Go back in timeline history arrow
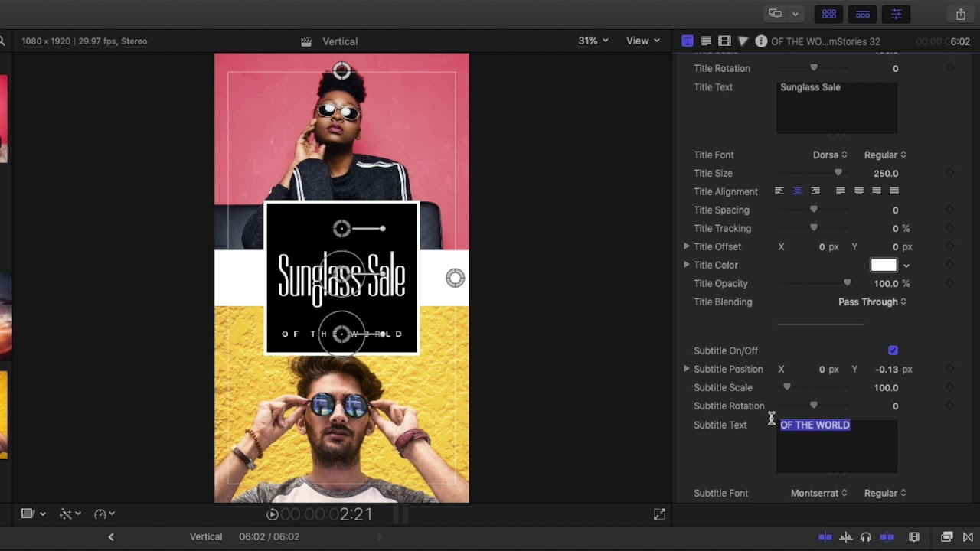 click(x=111, y=537)
